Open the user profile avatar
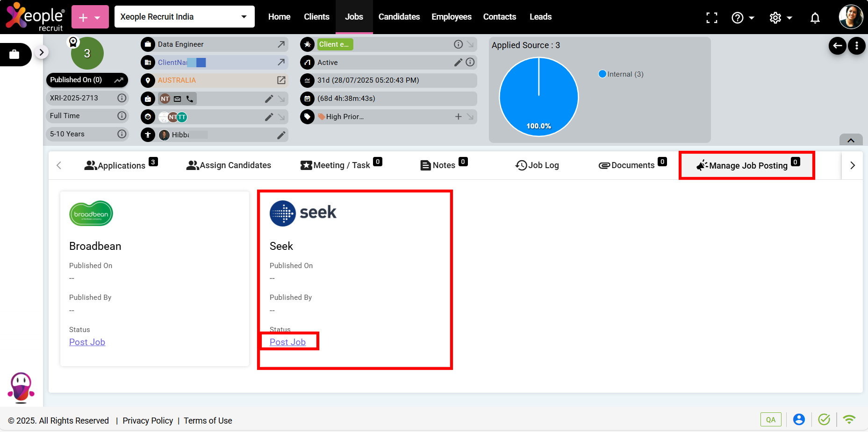Screen dimensions: 868x432 pos(851,17)
